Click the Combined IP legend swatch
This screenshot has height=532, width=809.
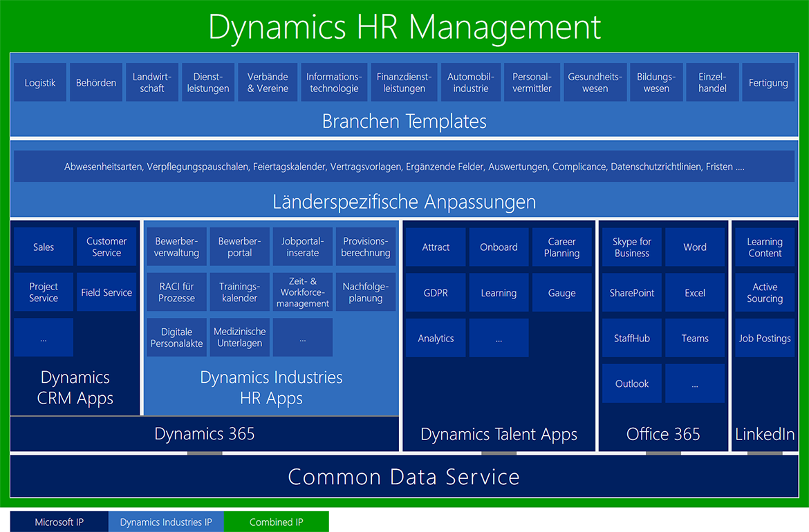pyautogui.click(x=276, y=522)
